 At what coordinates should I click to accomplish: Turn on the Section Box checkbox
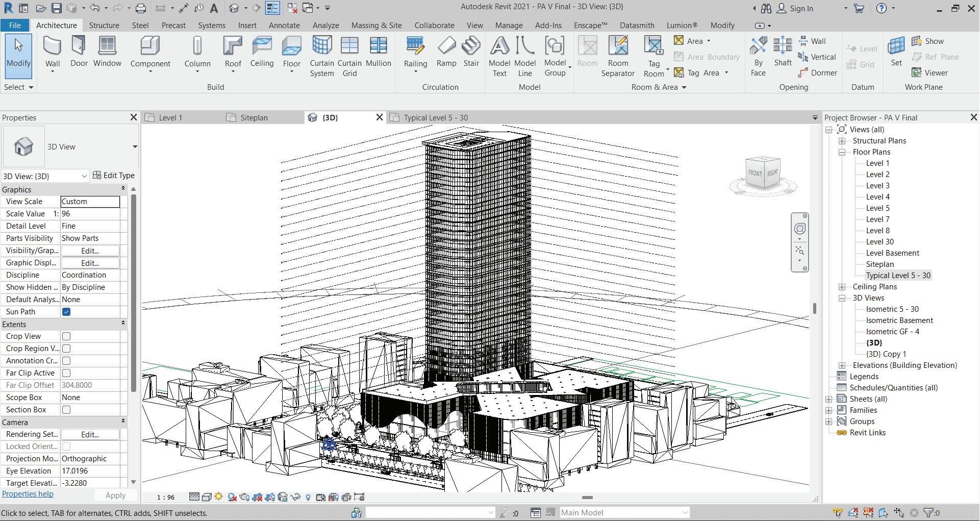(x=66, y=410)
